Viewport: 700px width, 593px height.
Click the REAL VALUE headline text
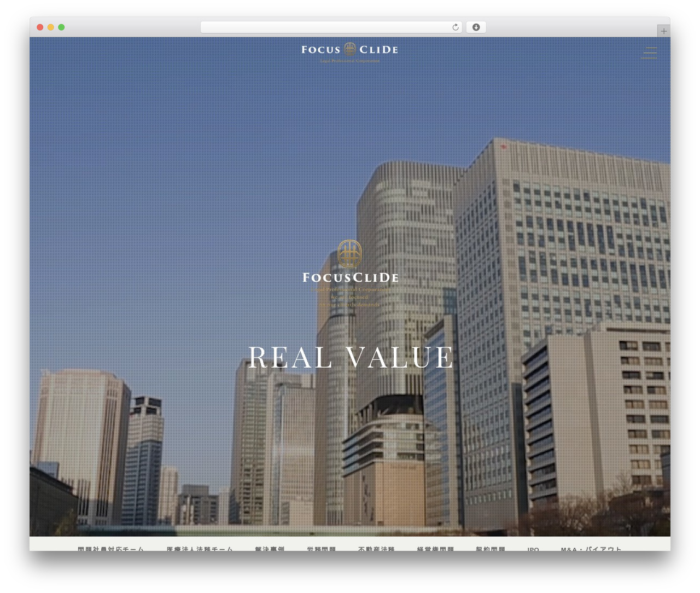351,357
